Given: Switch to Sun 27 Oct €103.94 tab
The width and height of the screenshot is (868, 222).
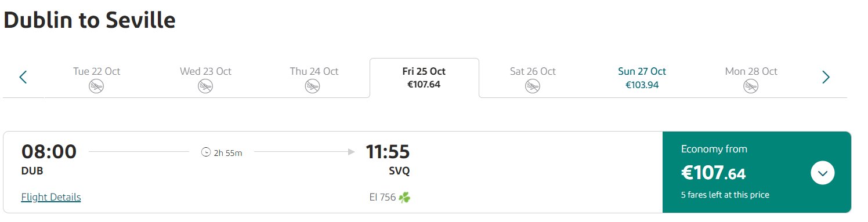Looking at the screenshot, I should click(642, 78).
